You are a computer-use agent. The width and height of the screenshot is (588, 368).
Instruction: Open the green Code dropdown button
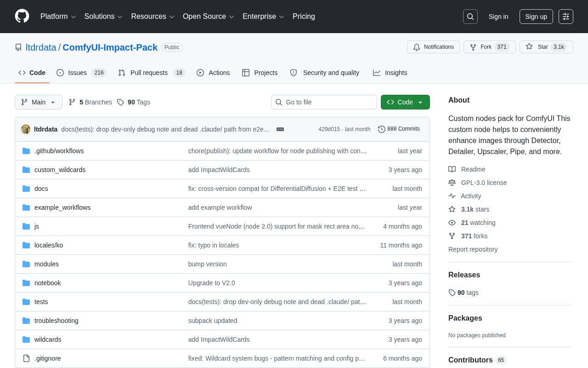(x=405, y=102)
